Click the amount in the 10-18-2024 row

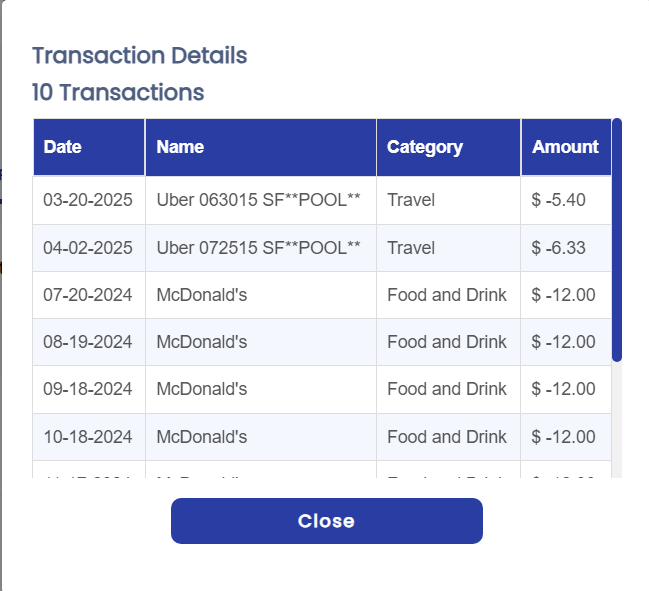pos(564,437)
